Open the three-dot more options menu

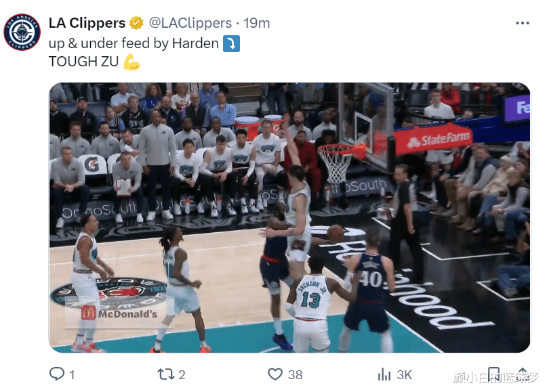[522, 23]
